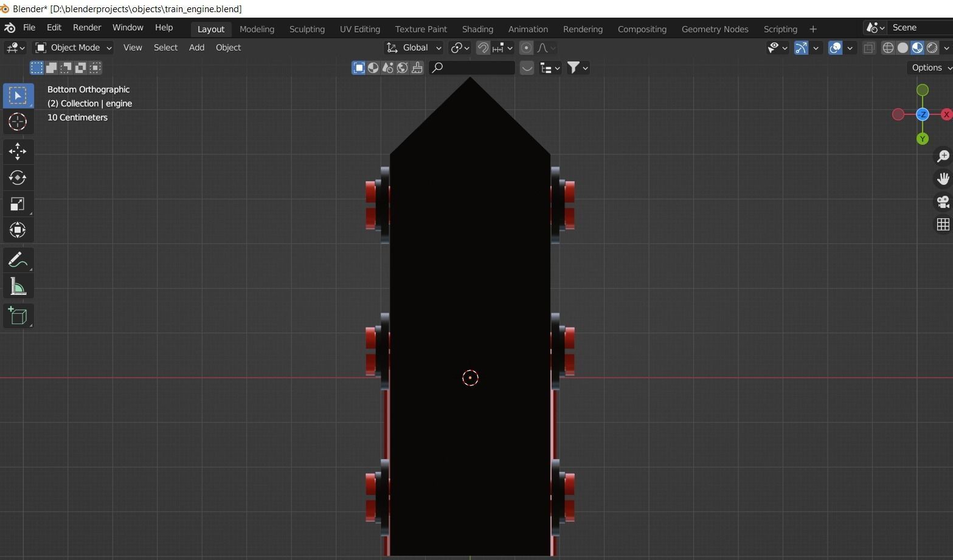953x560 pixels.
Task: Open the Window menu
Action: click(128, 28)
